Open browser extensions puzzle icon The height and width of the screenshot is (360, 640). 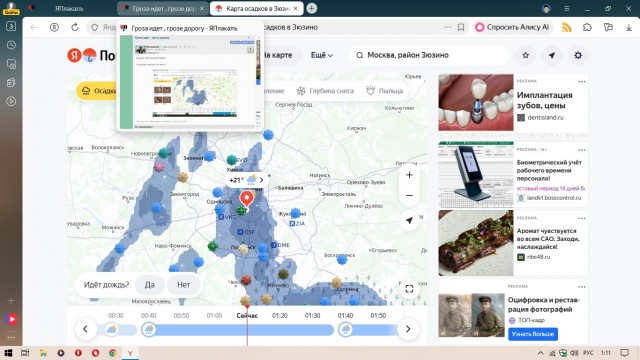click(x=587, y=27)
